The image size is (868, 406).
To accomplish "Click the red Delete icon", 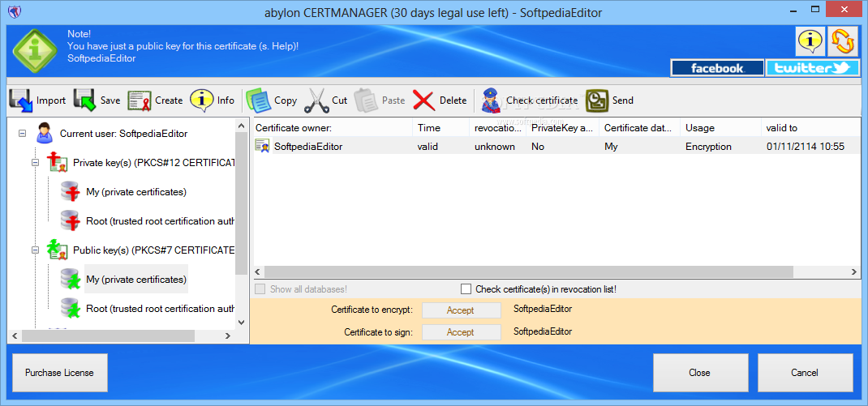I will point(424,100).
